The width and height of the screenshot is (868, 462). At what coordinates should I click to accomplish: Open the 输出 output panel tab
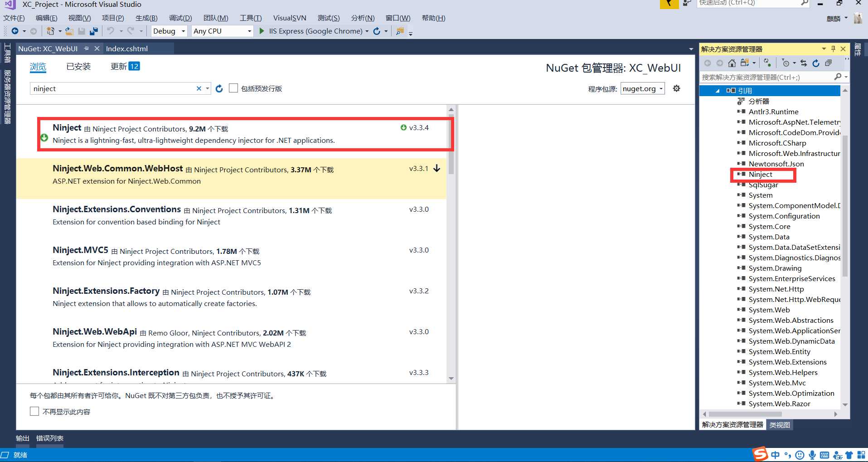coord(23,438)
